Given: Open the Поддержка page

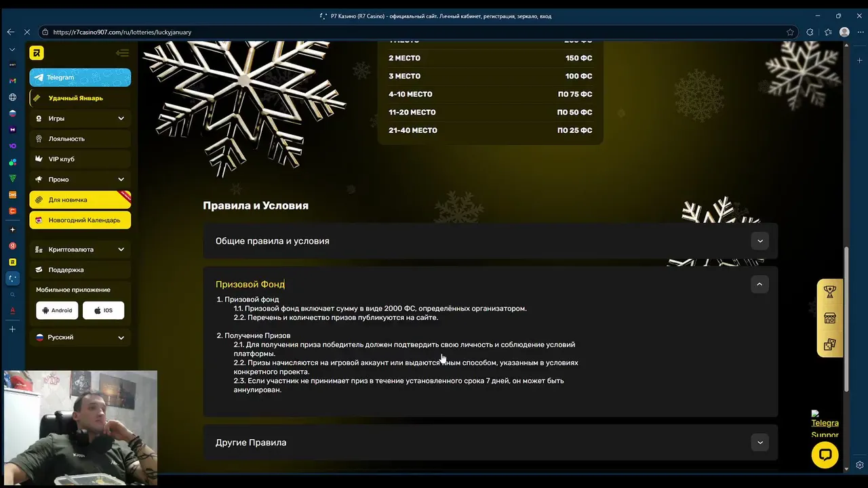Looking at the screenshot, I should 80,270.
